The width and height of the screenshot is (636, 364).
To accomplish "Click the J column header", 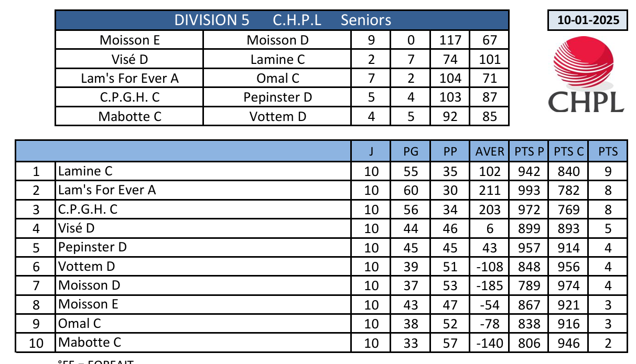I will 371,152.
